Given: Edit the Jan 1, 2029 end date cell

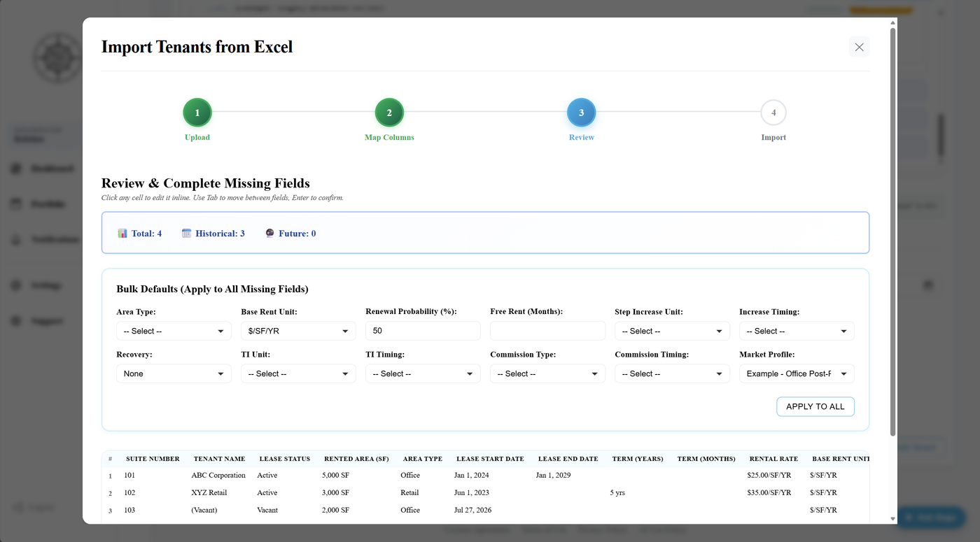Looking at the screenshot, I should click(x=554, y=475).
